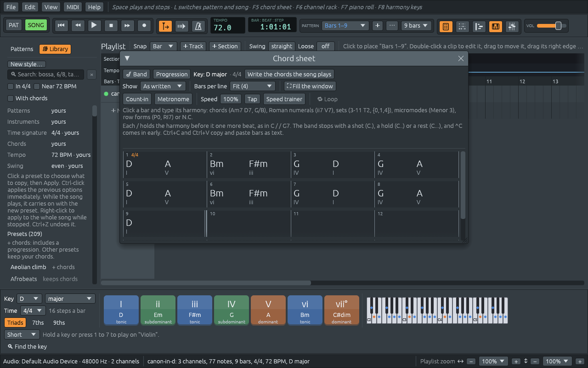Start playback with the Play button

94,25
